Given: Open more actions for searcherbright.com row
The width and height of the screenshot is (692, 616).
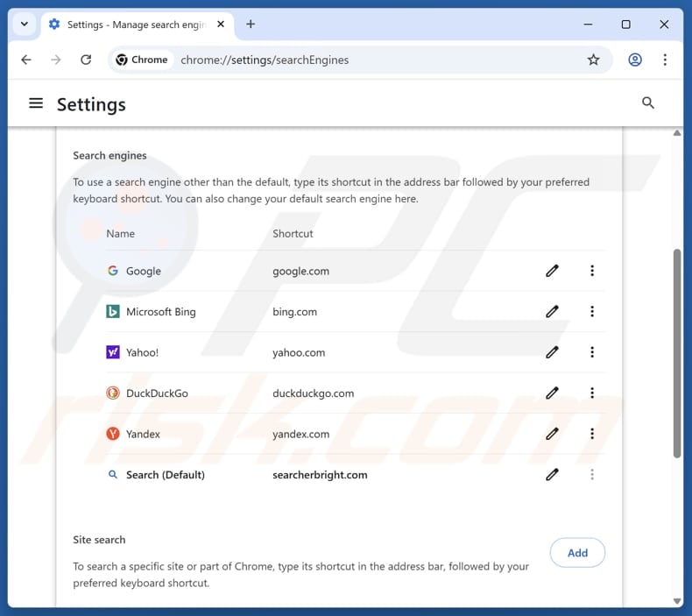Looking at the screenshot, I should (592, 474).
